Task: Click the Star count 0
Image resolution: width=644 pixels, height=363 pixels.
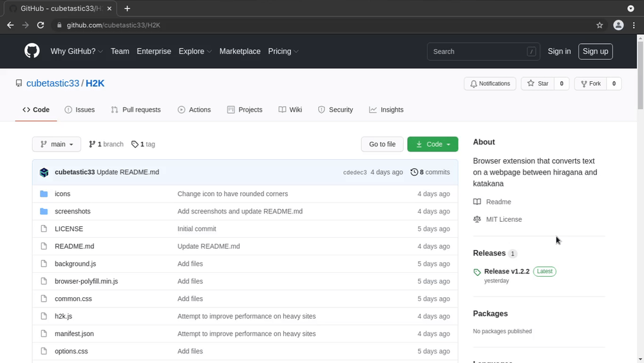Action: pyautogui.click(x=562, y=83)
